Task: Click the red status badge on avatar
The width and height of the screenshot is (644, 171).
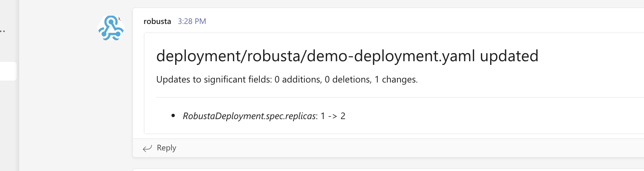Action: click(120, 19)
